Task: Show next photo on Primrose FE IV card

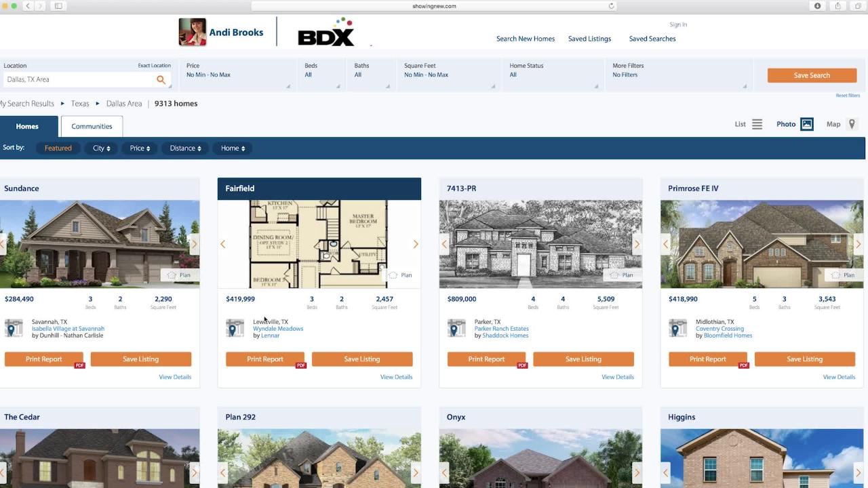Action: 859,244
